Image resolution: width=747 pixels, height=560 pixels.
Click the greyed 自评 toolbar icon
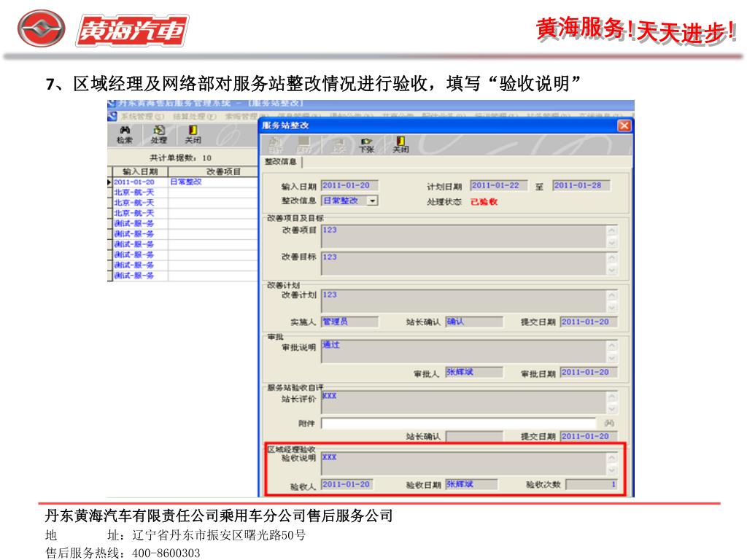point(275,145)
